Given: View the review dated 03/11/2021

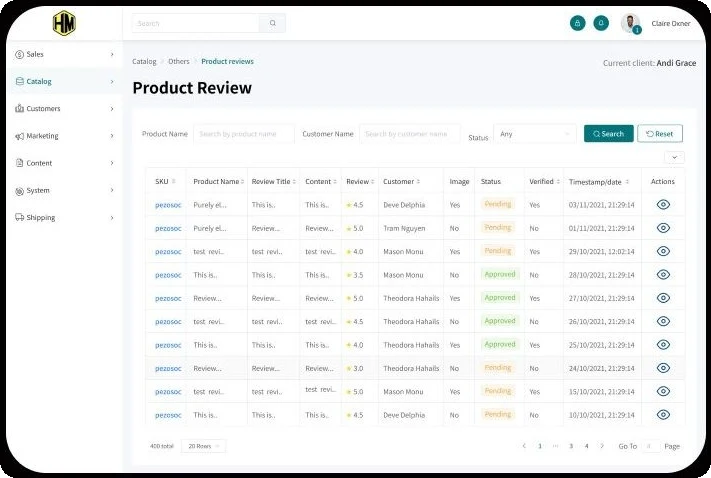Looking at the screenshot, I should (663, 205).
